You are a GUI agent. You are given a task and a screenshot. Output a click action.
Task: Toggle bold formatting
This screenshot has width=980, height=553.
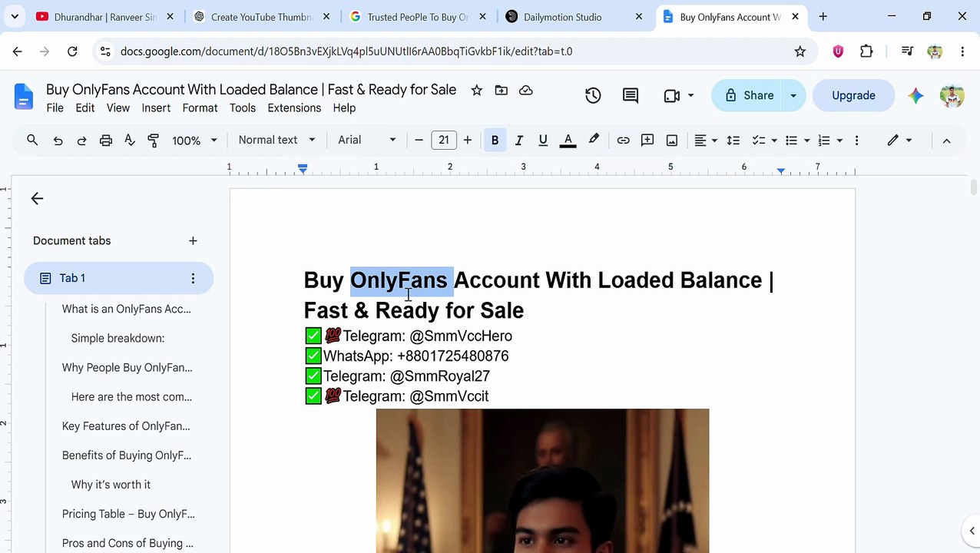pyautogui.click(x=495, y=140)
